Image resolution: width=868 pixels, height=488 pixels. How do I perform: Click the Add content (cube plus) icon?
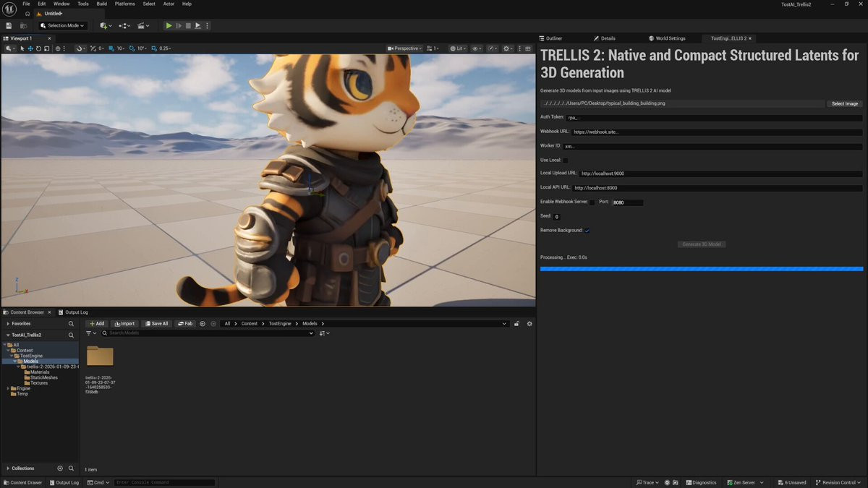click(105, 25)
